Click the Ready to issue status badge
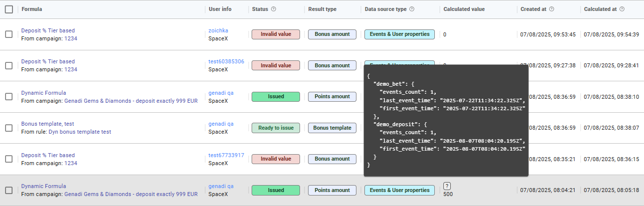Viewport: 644px width, 206px height. [x=276, y=128]
